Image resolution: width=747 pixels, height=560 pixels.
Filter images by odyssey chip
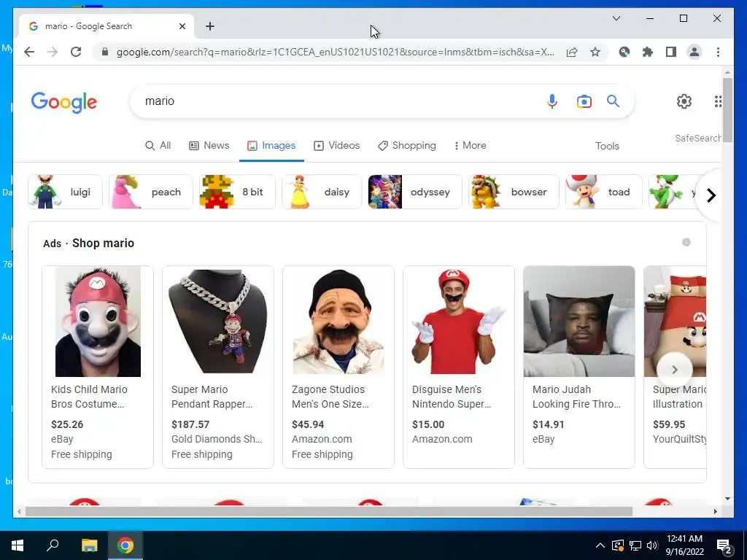point(415,192)
